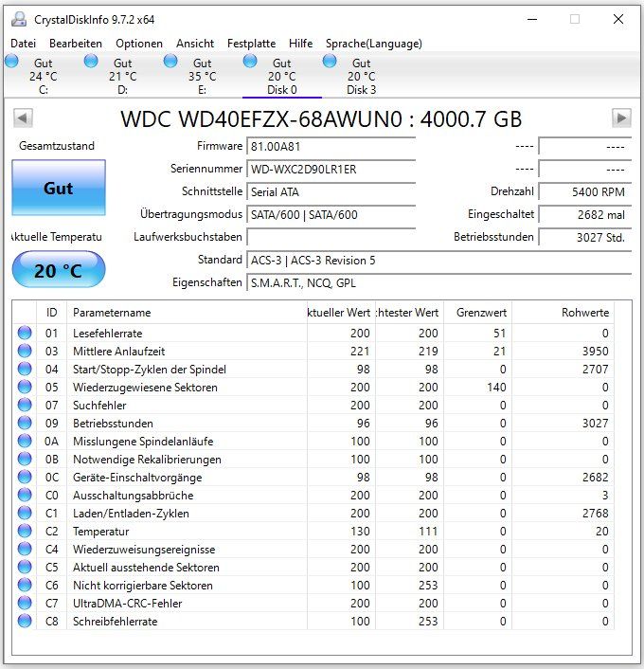
Task: Select the Geräte-Einschaltvorgänge parameter name
Action: tap(137, 478)
